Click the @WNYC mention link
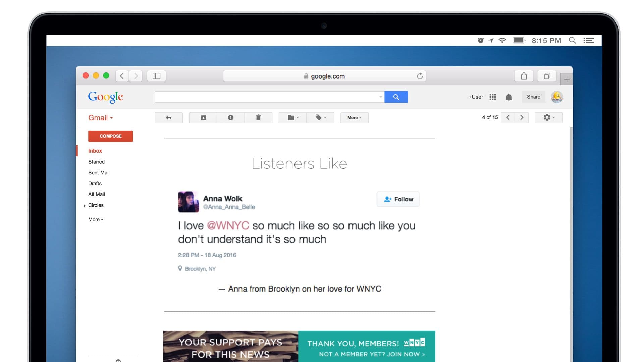Screen dimensions: 644x362 (x=228, y=225)
